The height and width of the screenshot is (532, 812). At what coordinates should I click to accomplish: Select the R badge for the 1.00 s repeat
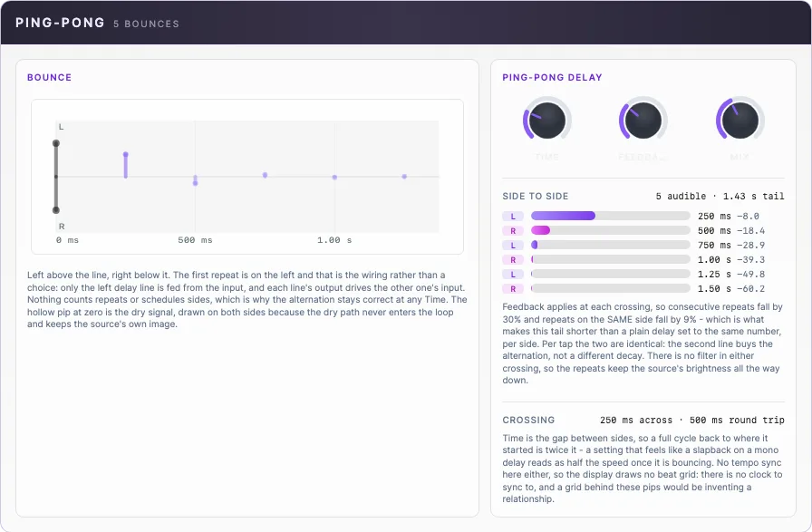coord(513,259)
